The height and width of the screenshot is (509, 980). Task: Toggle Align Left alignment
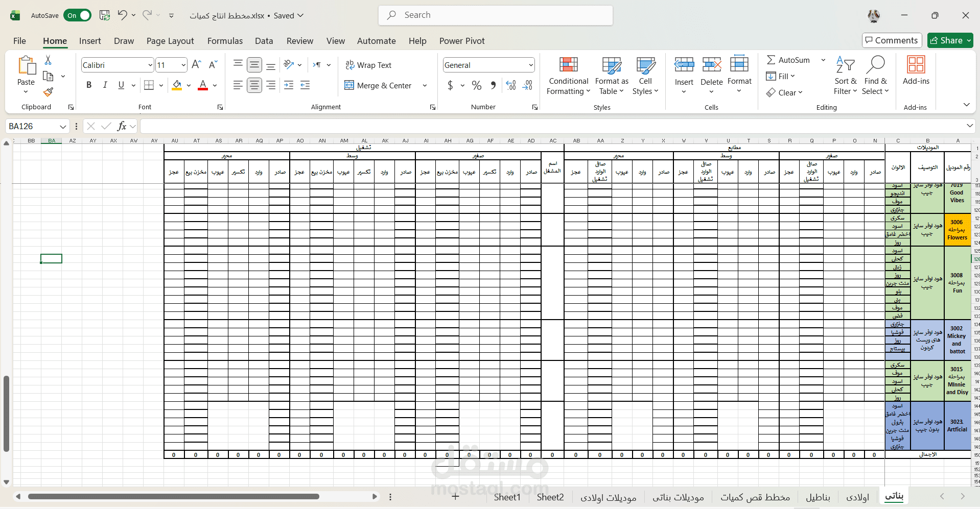[x=238, y=85]
